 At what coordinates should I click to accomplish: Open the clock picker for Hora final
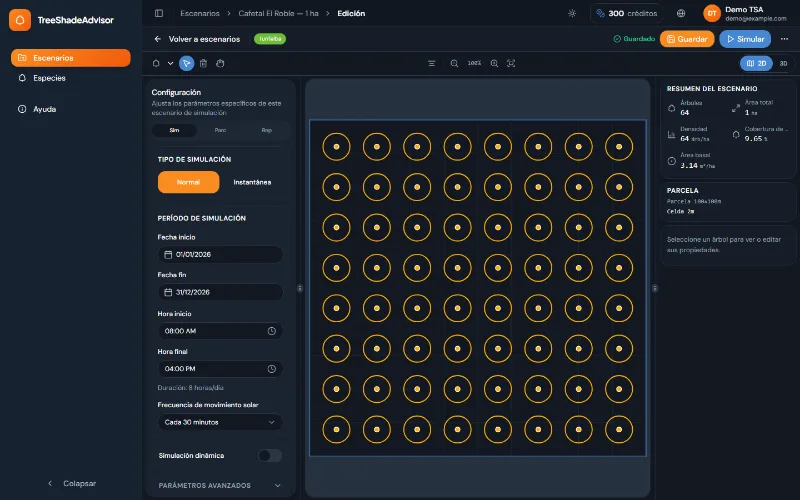coord(271,369)
